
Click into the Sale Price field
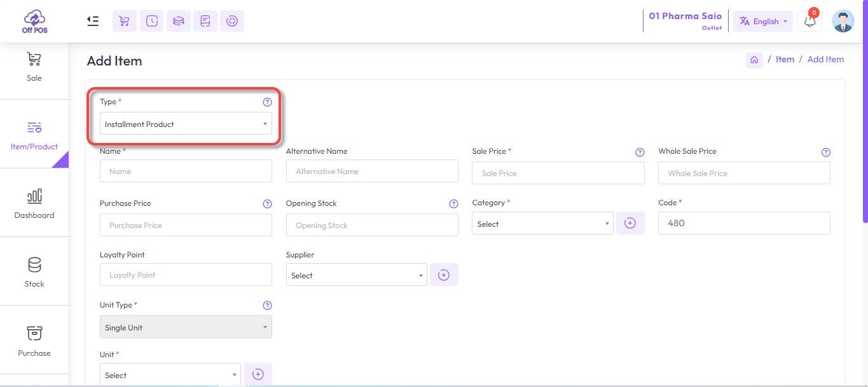[x=558, y=173]
